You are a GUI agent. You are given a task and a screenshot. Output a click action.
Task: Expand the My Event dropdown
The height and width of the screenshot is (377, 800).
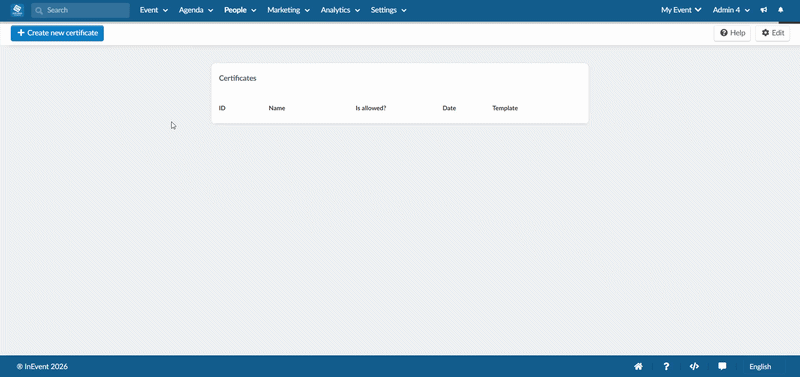tap(681, 10)
